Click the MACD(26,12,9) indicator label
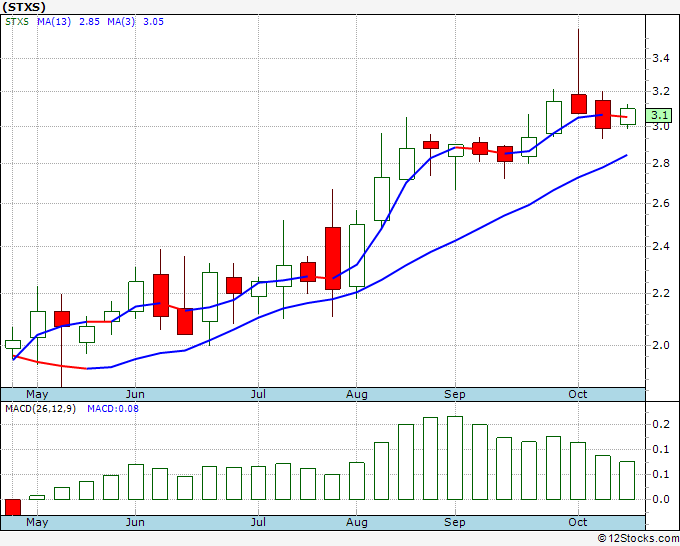 pyautogui.click(x=40, y=409)
